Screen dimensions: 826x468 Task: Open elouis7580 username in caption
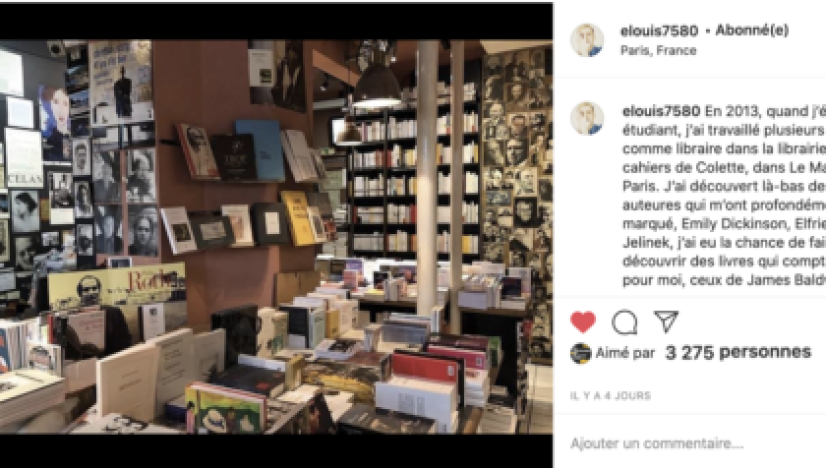coord(661,111)
